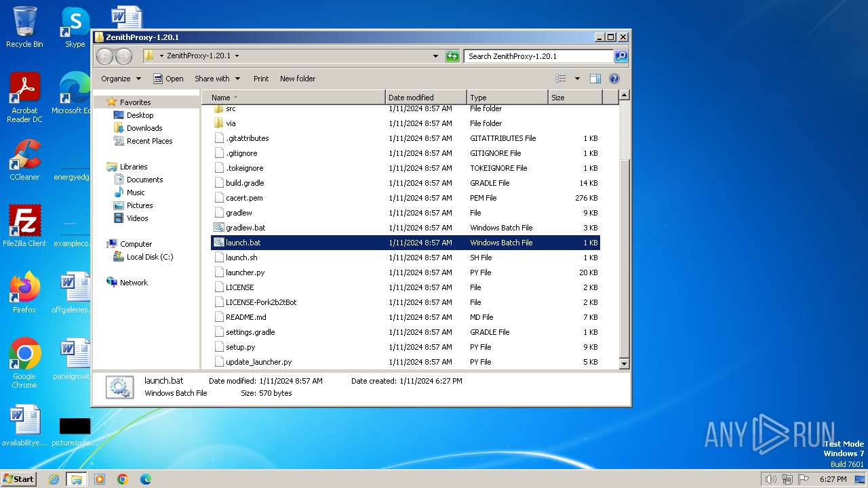Sort by the Size column header

(575, 98)
